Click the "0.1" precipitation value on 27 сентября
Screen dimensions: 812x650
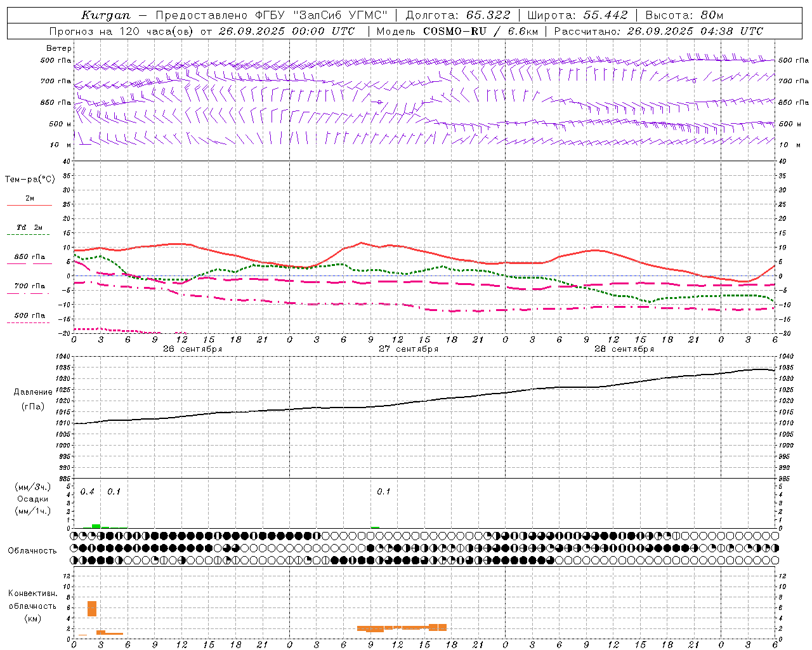pyautogui.click(x=384, y=491)
